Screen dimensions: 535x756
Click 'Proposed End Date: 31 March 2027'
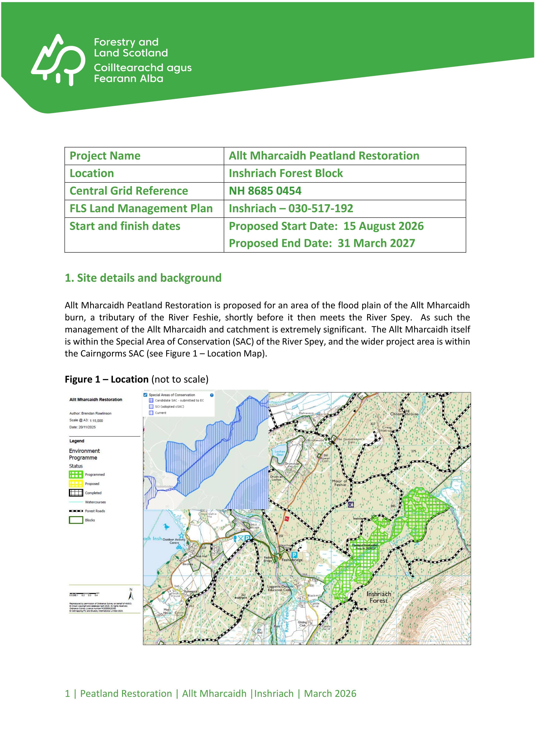pyautogui.click(x=322, y=243)
